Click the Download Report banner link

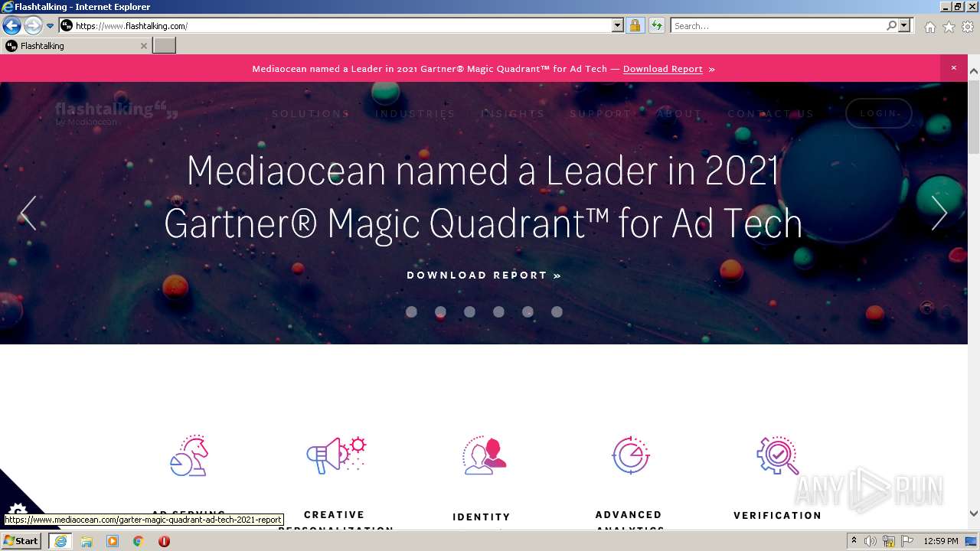(x=663, y=69)
